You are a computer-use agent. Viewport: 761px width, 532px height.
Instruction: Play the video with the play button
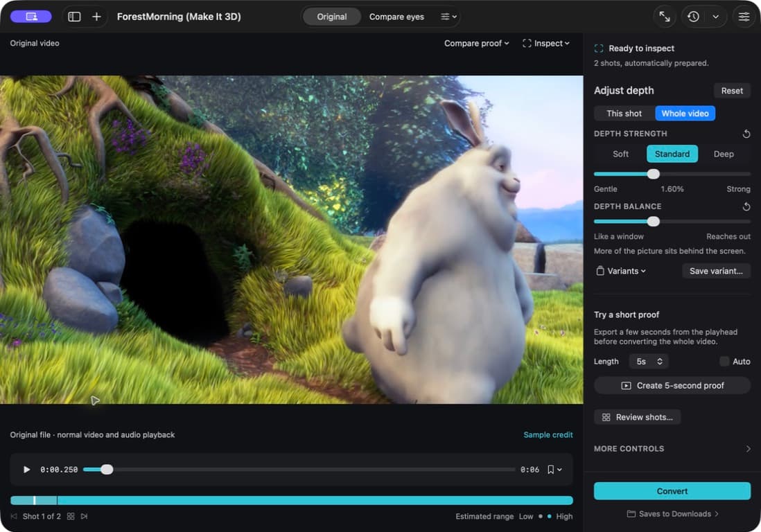27,470
